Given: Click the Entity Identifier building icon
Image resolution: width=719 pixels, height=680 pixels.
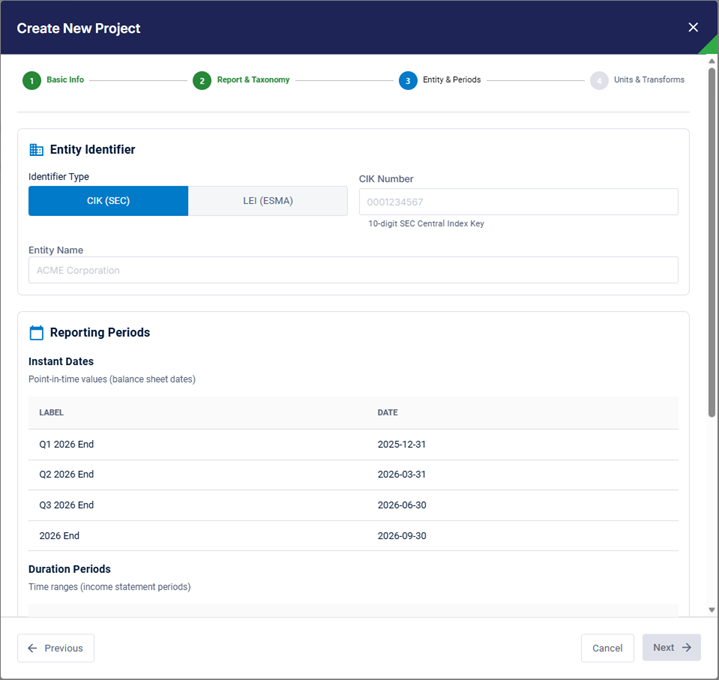Looking at the screenshot, I should 36,149.
